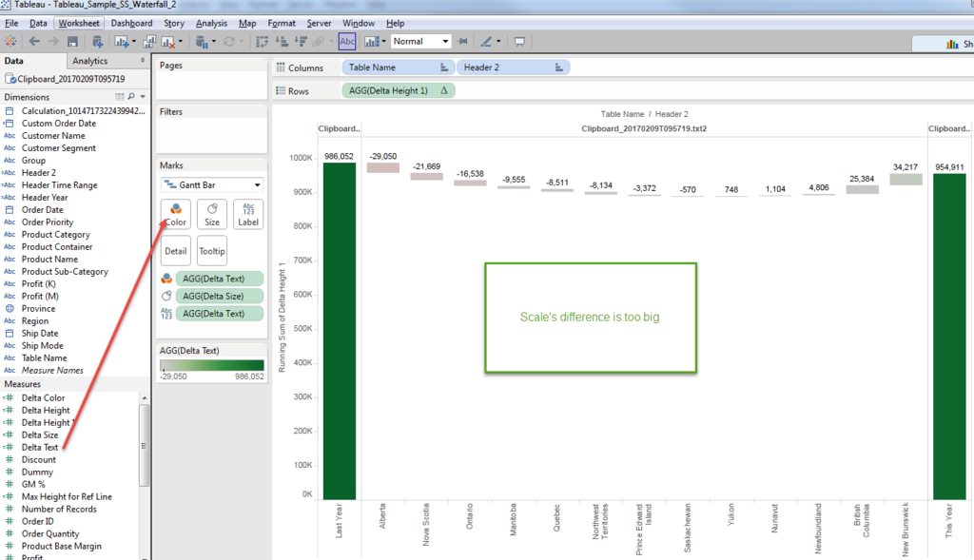Select AGG(Delta Size) pill in Marks
The height and width of the screenshot is (560, 974).
220,296
